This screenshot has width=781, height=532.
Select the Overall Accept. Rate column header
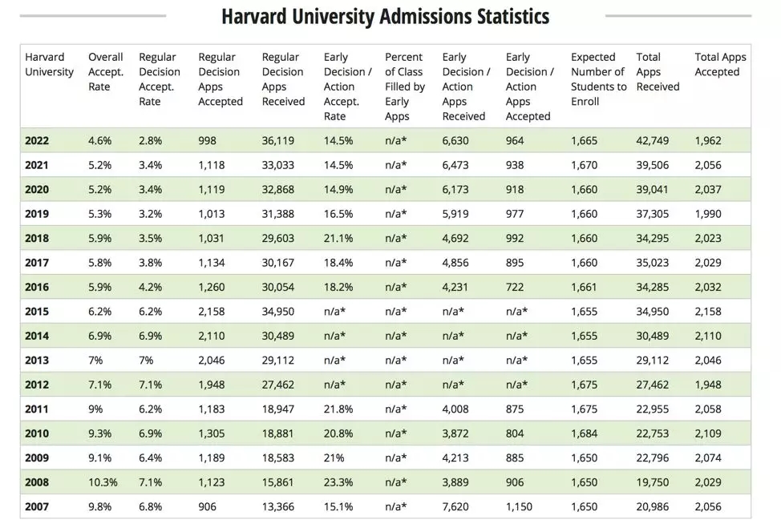[x=105, y=72]
